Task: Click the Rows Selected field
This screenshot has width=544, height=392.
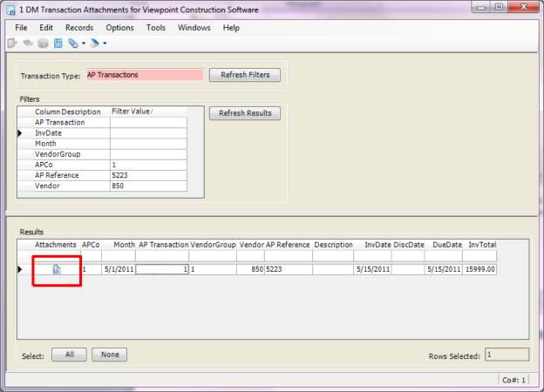Action: [x=507, y=355]
